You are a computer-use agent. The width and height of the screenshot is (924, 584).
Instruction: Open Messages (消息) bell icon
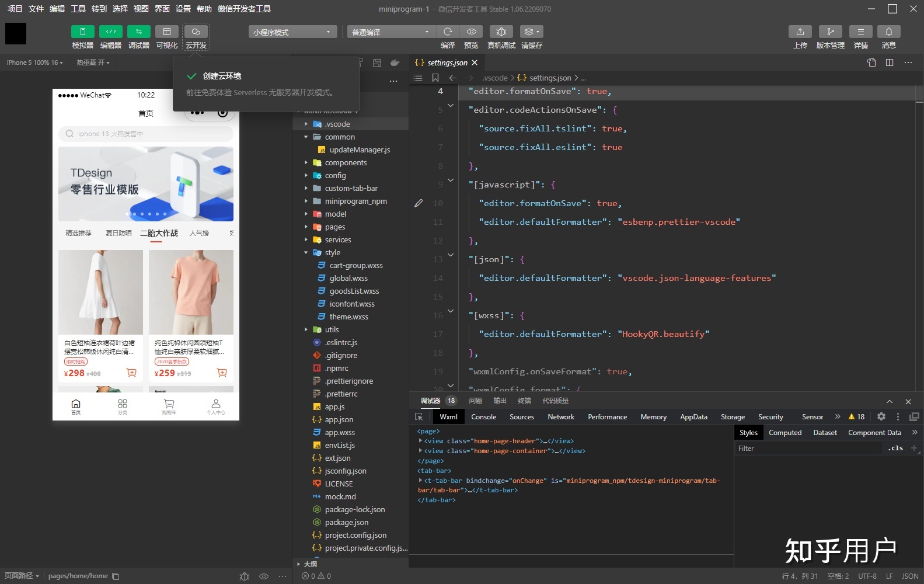(889, 32)
